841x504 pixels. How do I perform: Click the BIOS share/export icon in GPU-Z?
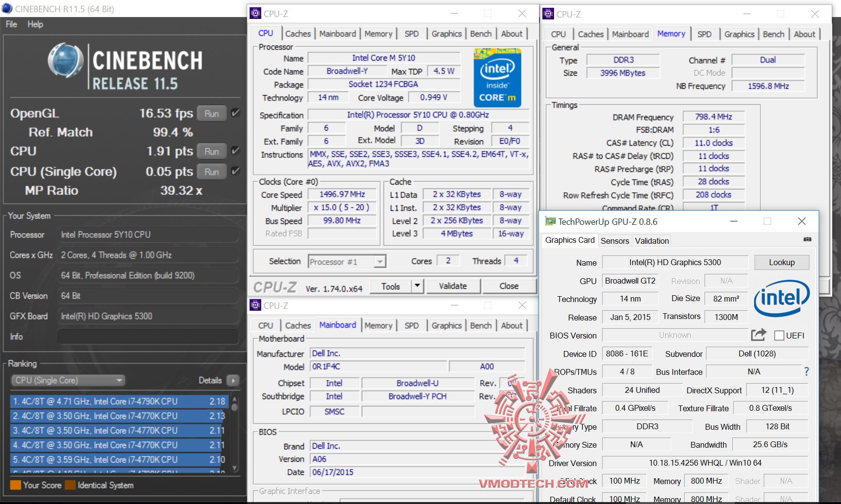tap(758, 335)
